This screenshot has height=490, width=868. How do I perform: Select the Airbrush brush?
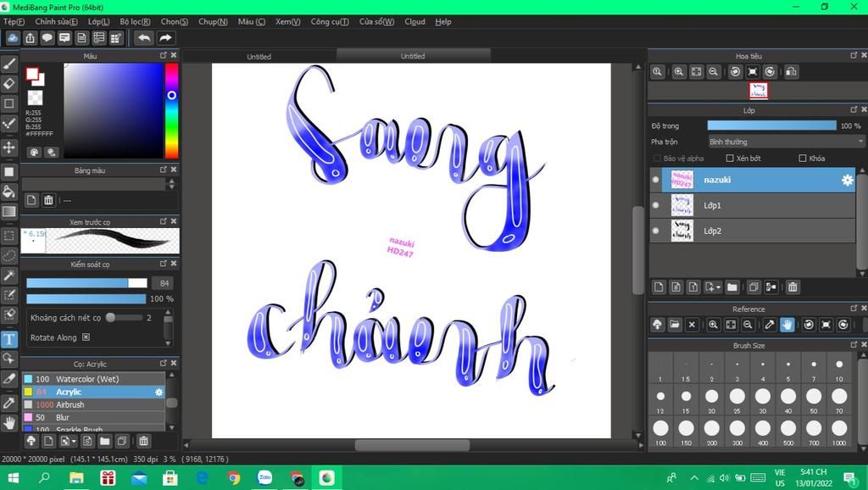[93, 404]
